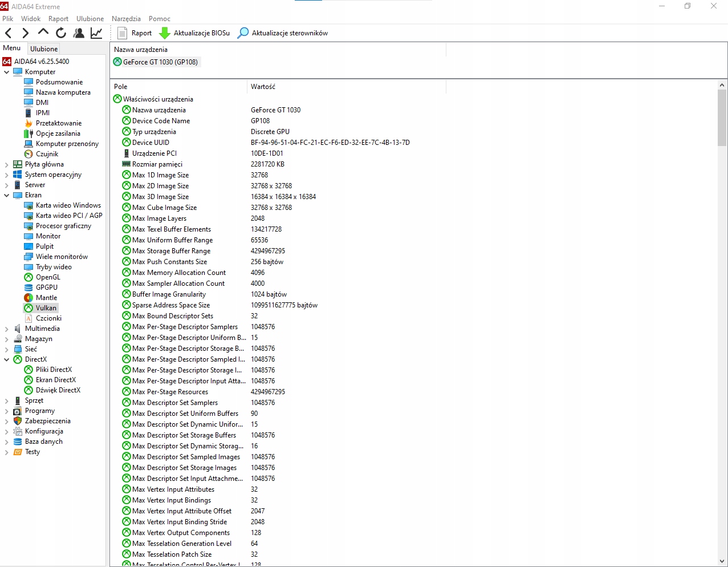Image resolution: width=728 pixels, height=567 pixels.
Task: Open the Czujnik tree item
Action: (x=42, y=154)
